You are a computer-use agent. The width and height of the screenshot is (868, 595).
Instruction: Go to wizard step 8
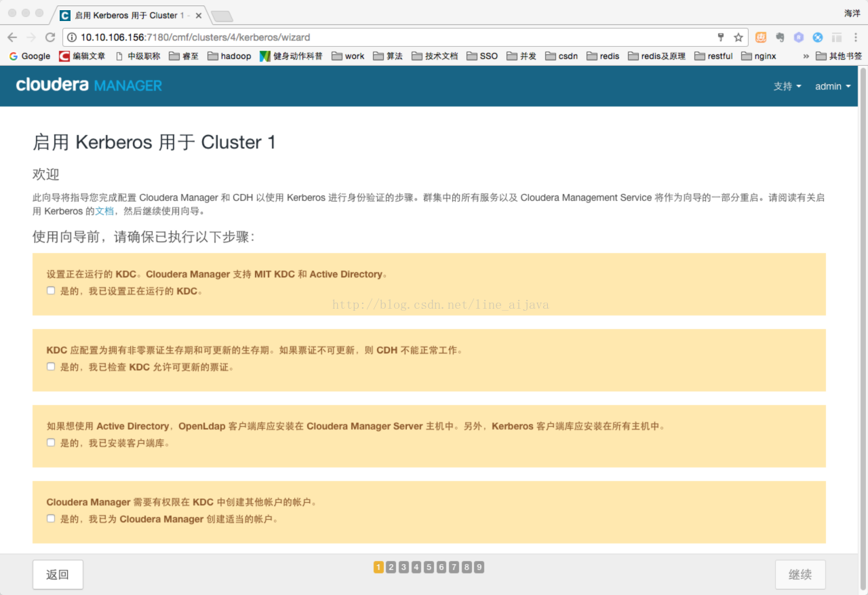467,567
